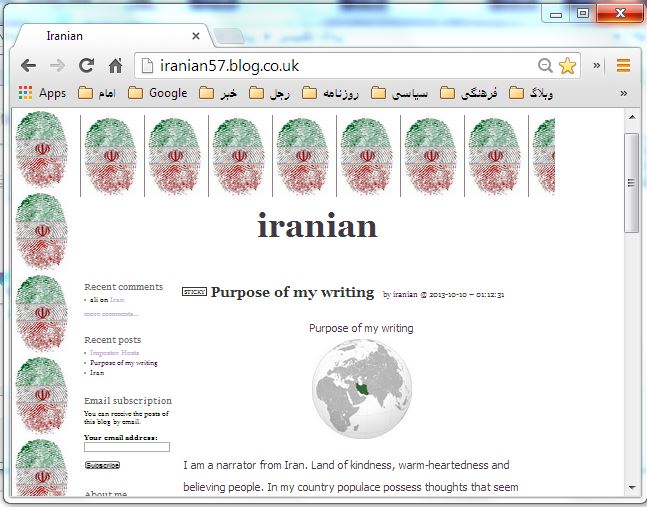Click the zoom magnifier icon in address bar

(545, 65)
